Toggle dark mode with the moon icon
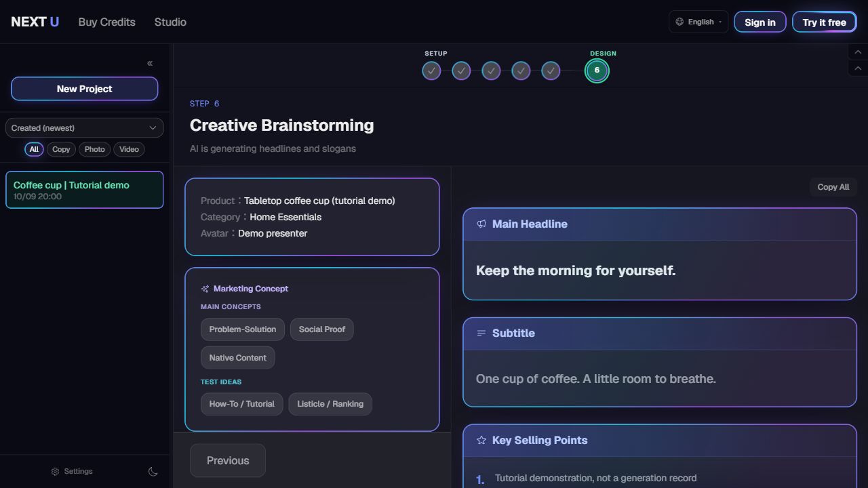Screen dimensions: 868x488 click(x=153, y=472)
